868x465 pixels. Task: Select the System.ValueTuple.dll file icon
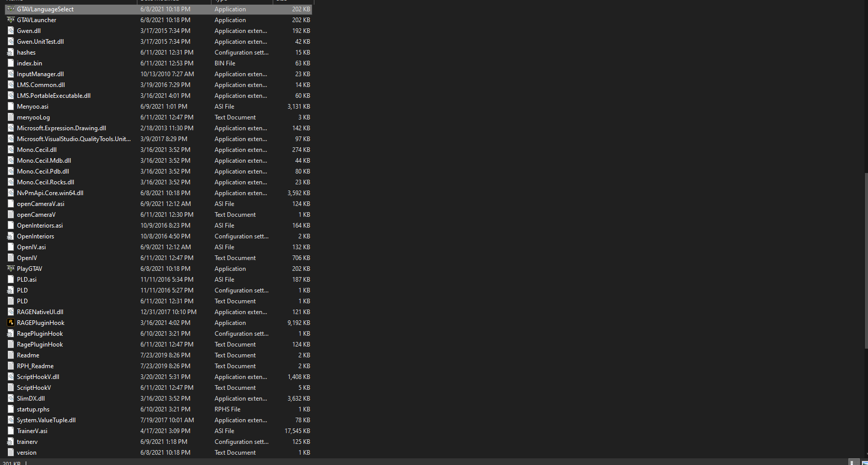[x=10, y=420]
